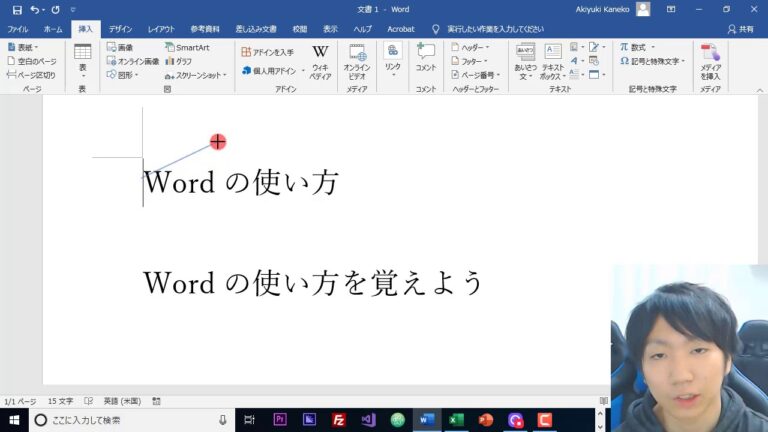Insert a signature line

click(x=597, y=47)
